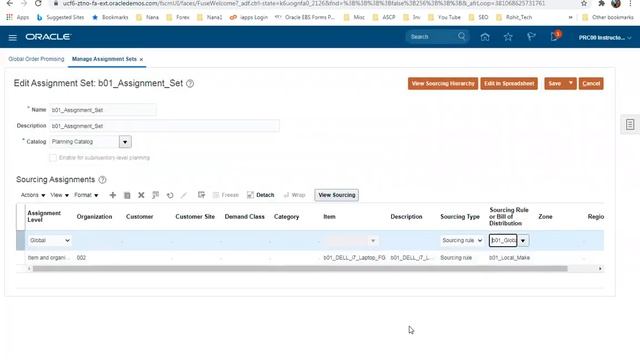Open Other bookmarks folder
Screen dimensions: 640x360
[x=608, y=18]
